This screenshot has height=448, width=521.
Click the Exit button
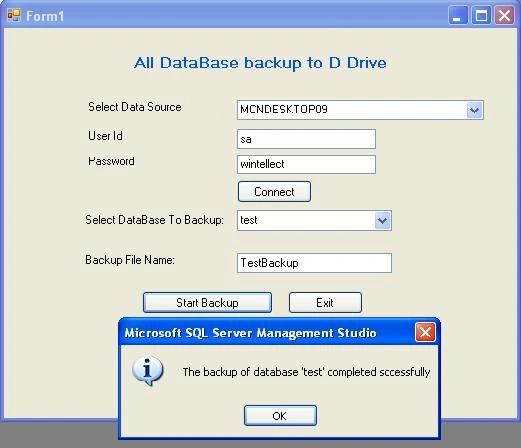pos(325,303)
